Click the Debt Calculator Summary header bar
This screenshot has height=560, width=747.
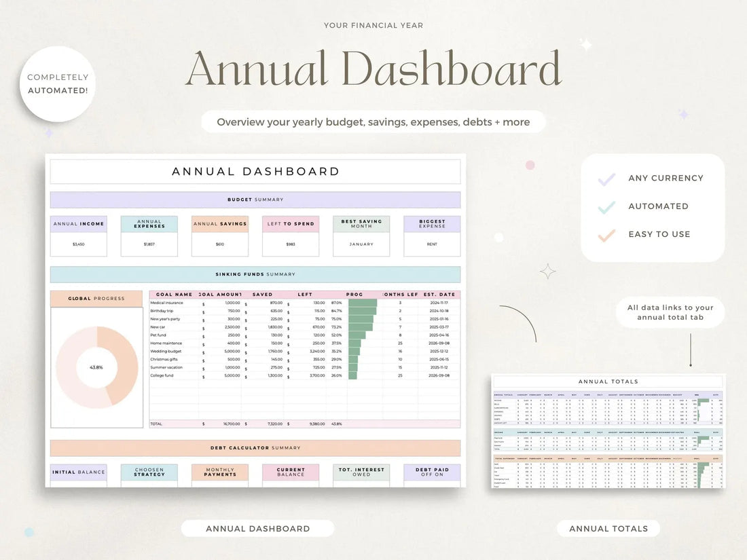pos(255,448)
